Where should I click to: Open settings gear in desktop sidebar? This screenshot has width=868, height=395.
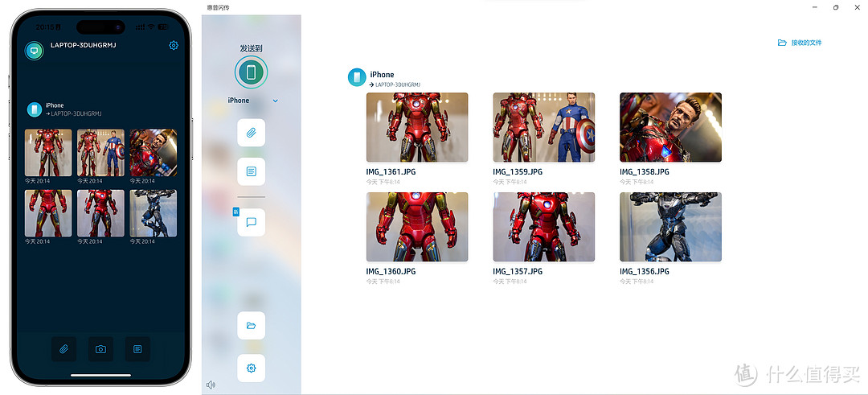coord(251,368)
